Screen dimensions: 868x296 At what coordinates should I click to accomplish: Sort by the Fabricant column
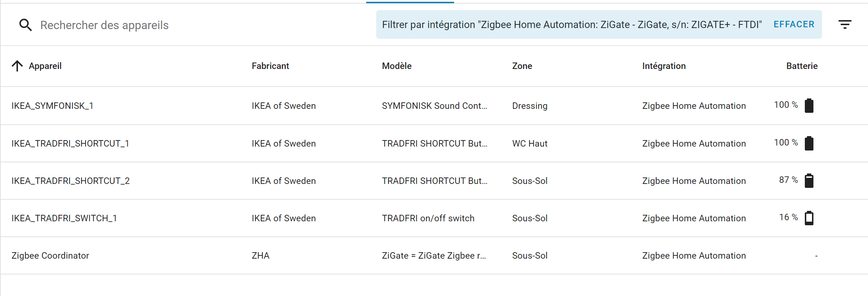coord(270,66)
